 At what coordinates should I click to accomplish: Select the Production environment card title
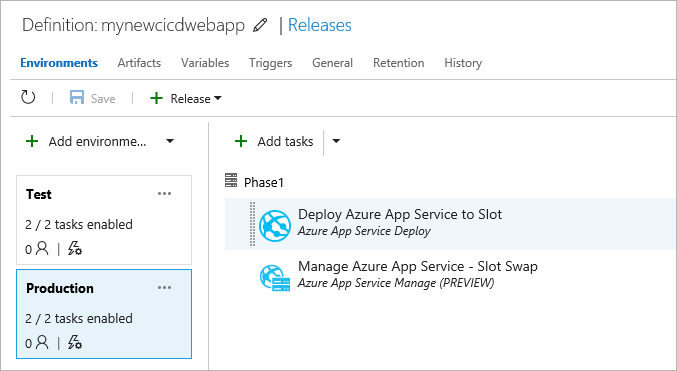coord(60,289)
